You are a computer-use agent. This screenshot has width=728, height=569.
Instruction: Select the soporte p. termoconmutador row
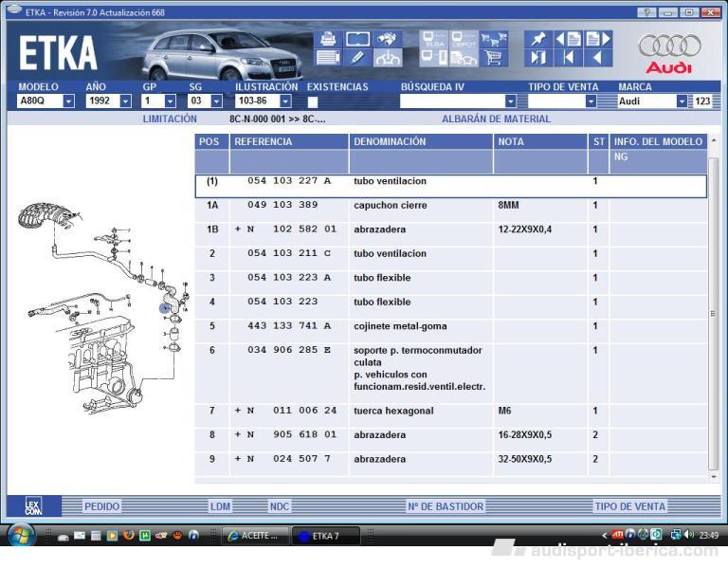click(450, 374)
